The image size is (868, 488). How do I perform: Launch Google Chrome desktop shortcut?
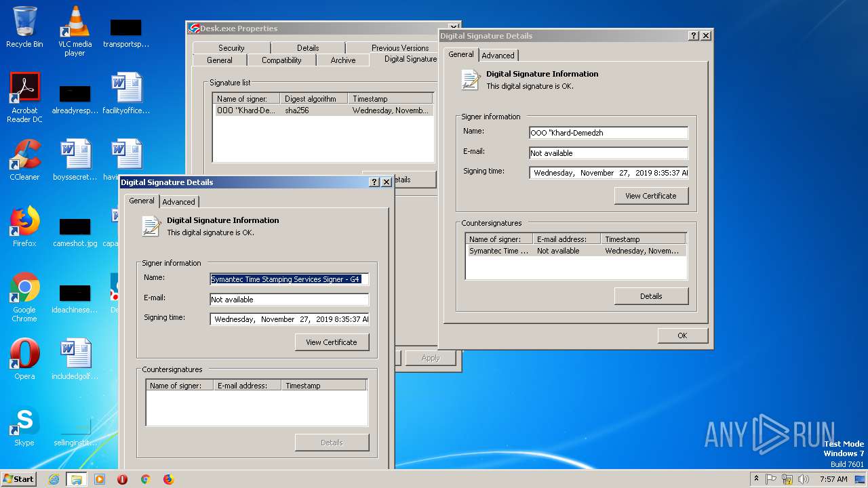pos(24,297)
